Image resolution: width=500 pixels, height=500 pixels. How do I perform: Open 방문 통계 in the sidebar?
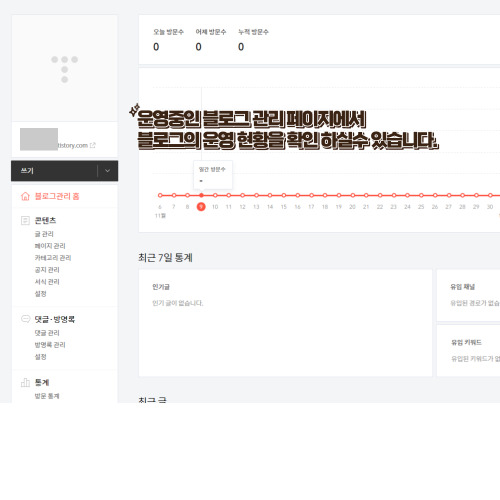pos(47,396)
